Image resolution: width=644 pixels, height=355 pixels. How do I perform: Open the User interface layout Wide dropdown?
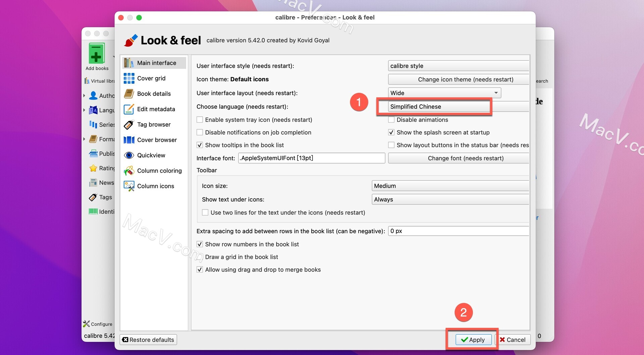pos(444,93)
